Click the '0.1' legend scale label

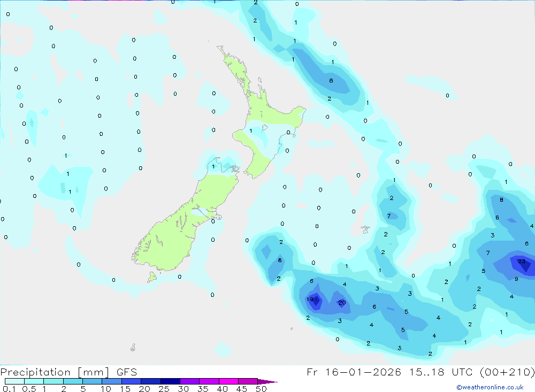9,389
